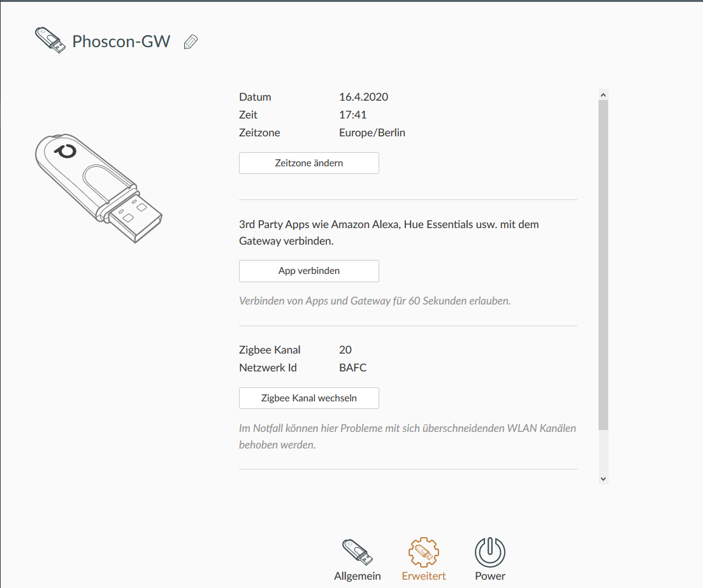Click the scrollbar down arrow
Screen dimensions: 703x588
(603, 478)
